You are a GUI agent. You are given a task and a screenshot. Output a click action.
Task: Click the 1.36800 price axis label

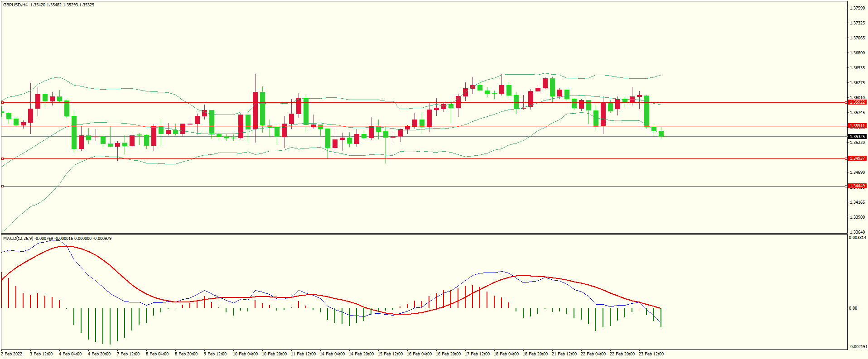(858, 53)
